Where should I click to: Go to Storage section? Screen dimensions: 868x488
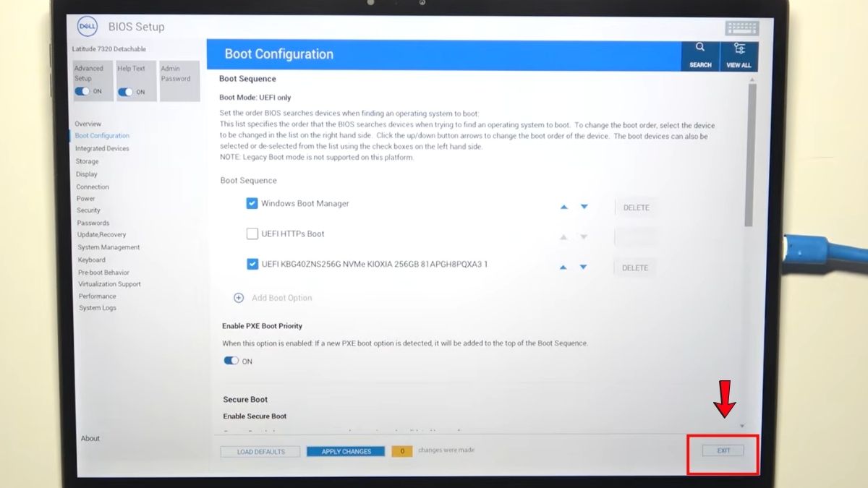click(x=87, y=161)
